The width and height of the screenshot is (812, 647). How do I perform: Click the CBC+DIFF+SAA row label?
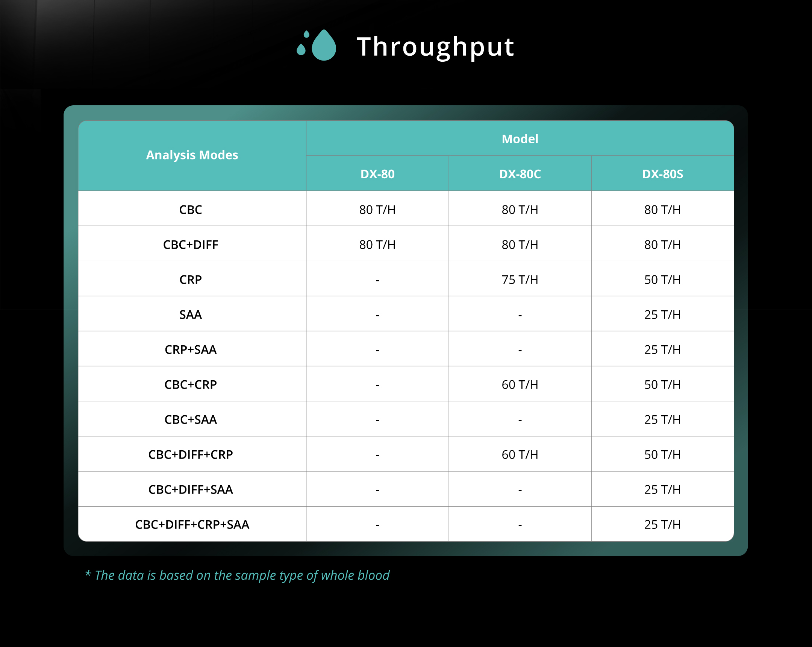(191, 490)
